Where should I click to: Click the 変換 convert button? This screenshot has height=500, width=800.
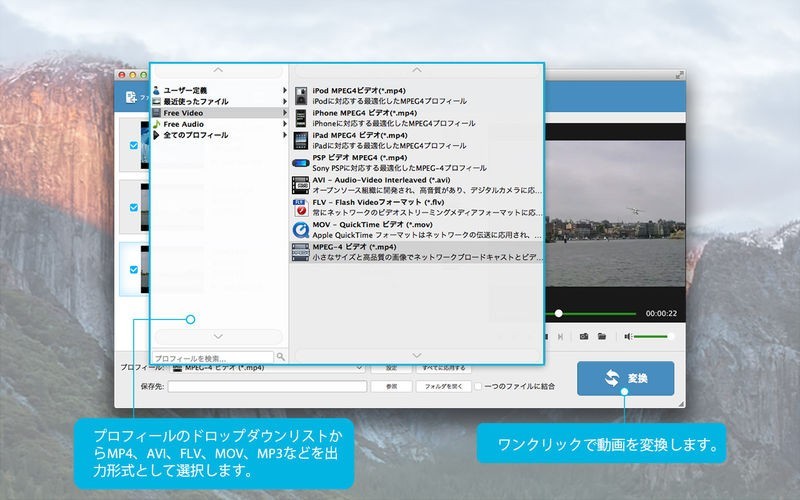625,379
